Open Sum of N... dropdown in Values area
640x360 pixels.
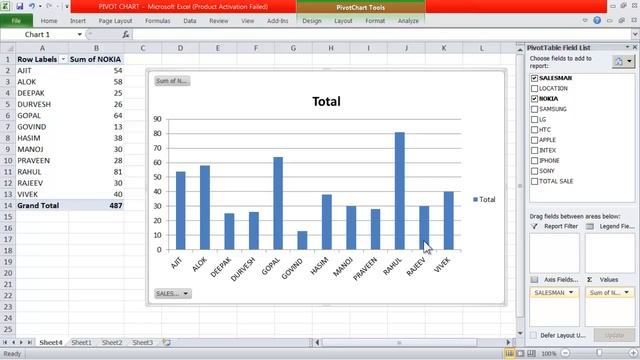click(x=627, y=293)
